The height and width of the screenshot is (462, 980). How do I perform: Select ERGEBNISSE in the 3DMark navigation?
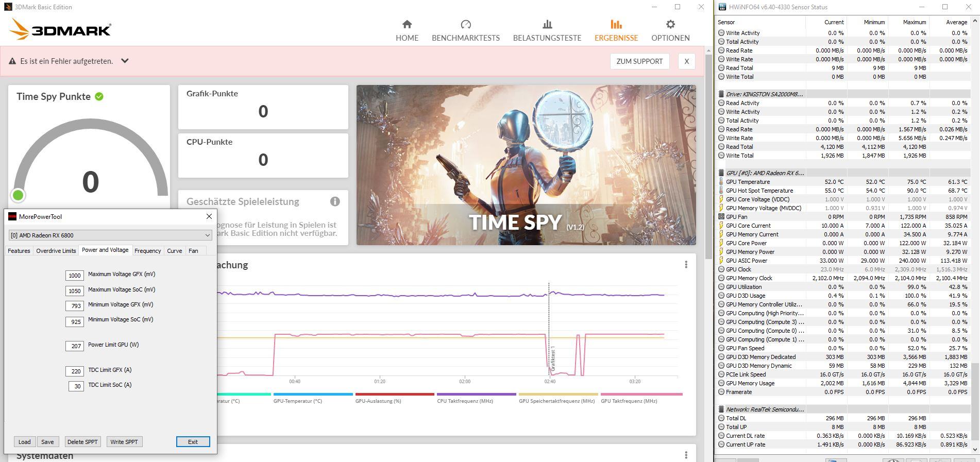point(616,30)
